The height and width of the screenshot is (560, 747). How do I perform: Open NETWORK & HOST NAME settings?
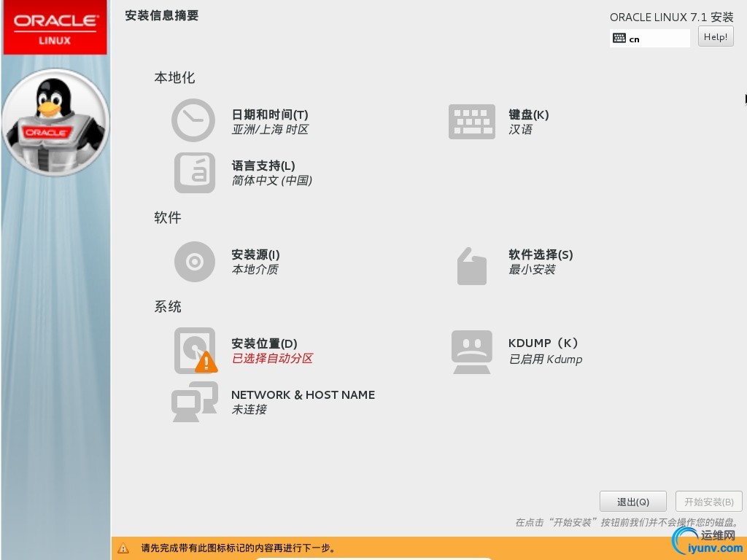coord(303,394)
